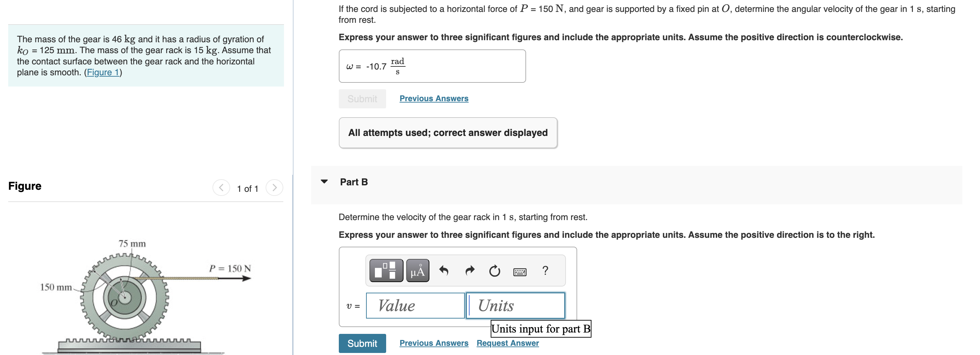Click Previous Answers under Part B
980x355 pixels.
(x=434, y=343)
